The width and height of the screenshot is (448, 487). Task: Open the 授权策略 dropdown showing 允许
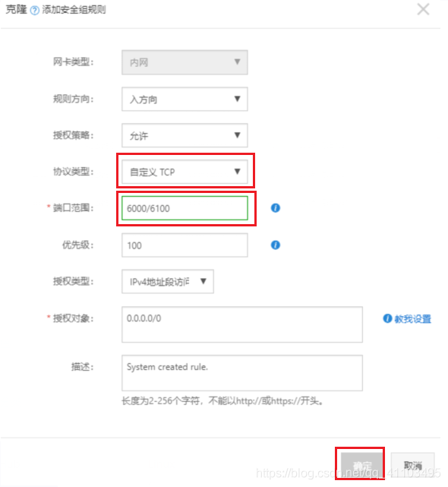point(185,135)
